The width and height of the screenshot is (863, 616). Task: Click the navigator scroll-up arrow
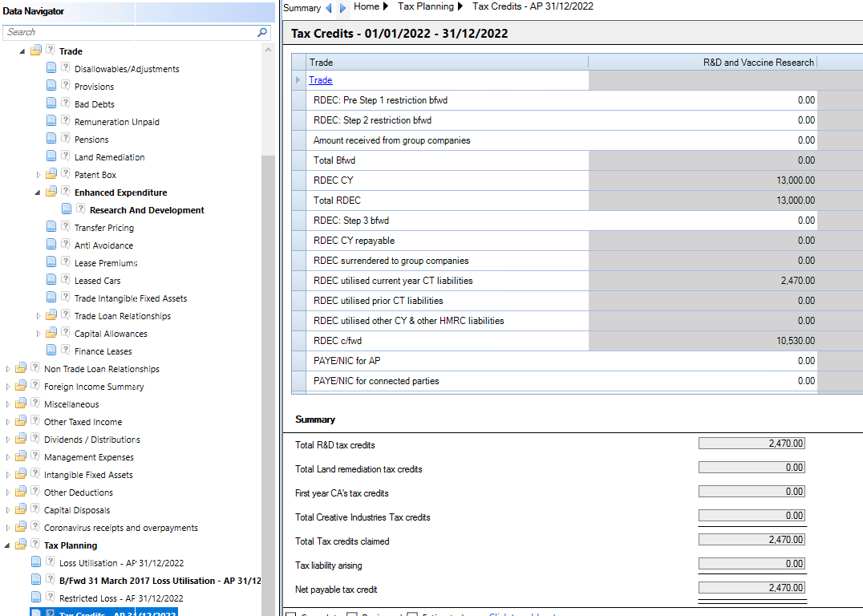[x=268, y=50]
